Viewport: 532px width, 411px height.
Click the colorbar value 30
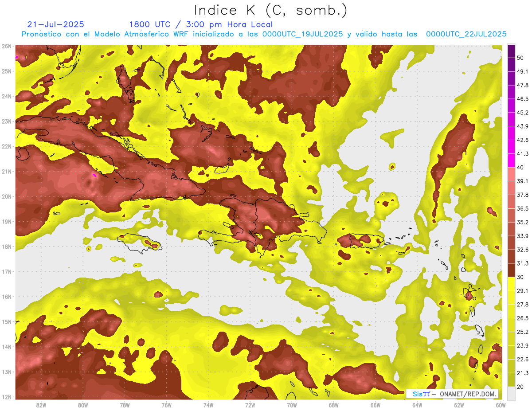tap(521, 277)
